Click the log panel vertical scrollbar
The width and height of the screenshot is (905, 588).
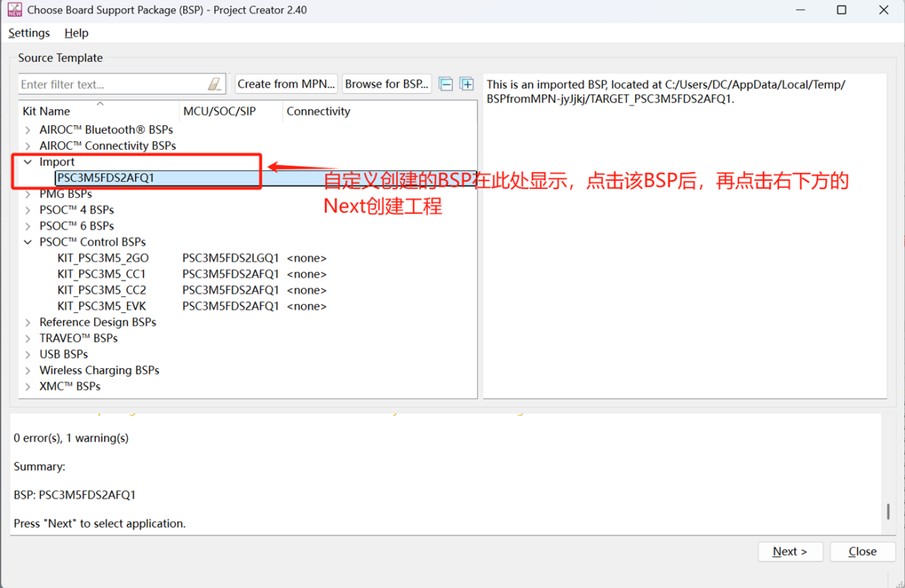[x=888, y=510]
